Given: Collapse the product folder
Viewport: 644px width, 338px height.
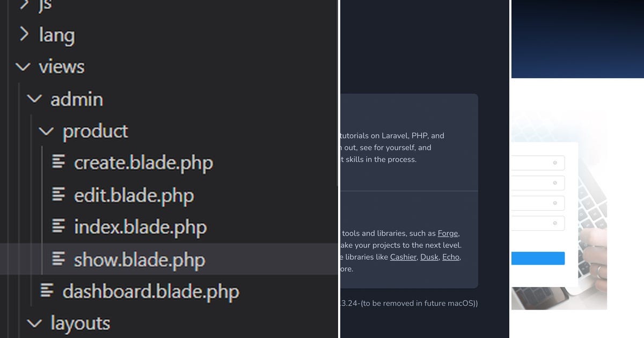Looking at the screenshot, I should [46, 130].
